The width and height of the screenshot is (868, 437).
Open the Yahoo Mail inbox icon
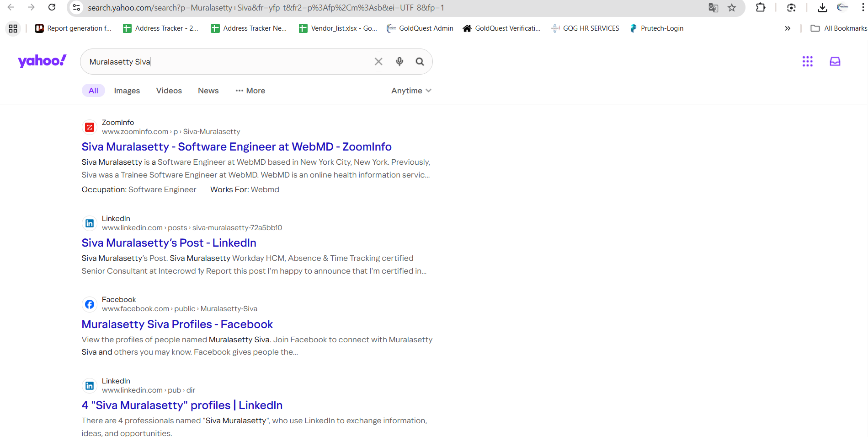tap(835, 61)
